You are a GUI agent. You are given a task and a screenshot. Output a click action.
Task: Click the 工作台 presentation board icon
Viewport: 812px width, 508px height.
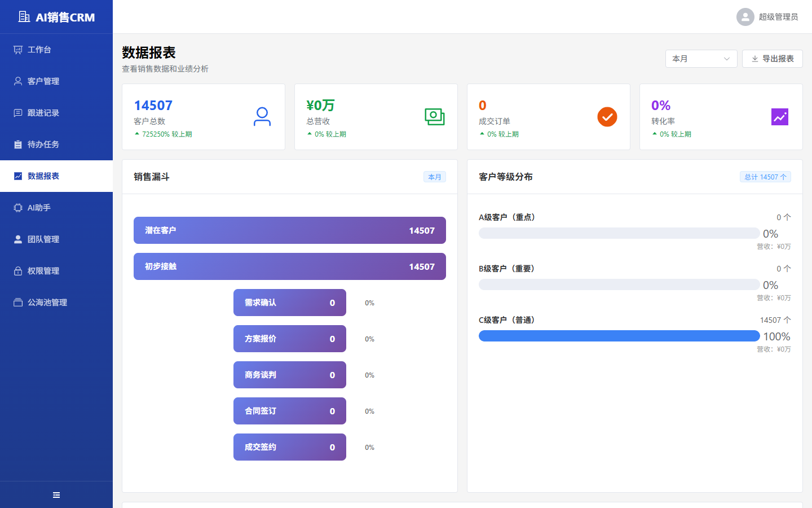[18, 50]
